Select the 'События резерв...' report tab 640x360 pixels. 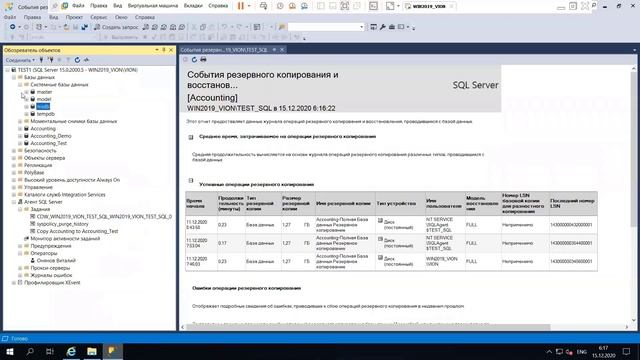coord(224,50)
